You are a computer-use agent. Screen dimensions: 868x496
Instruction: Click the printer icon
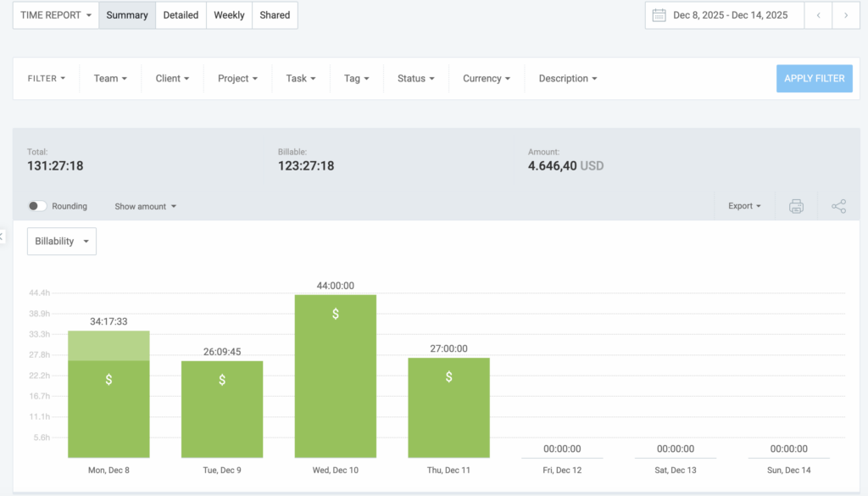[796, 206]
